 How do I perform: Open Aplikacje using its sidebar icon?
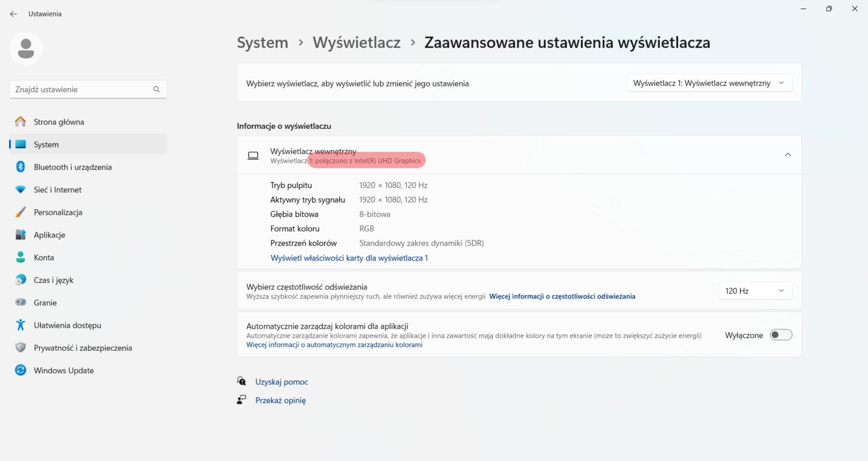pos(20,234)
